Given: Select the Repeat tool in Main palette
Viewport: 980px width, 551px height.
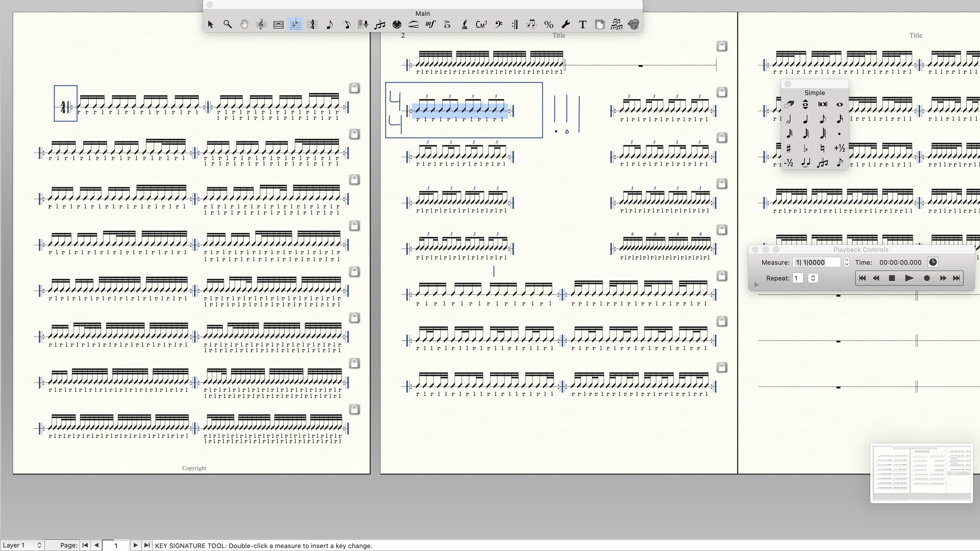Looking at the screenshot, I should pyautogui.click(x=515, y=25).
